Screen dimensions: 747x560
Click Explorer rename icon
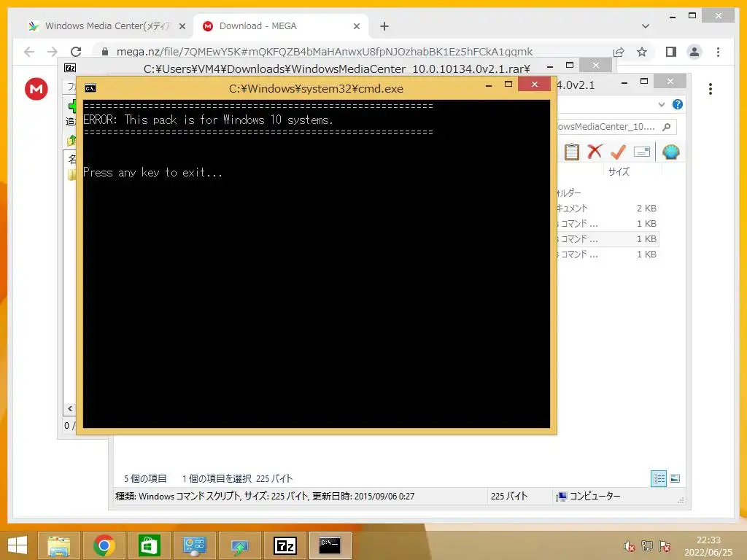tap(642, 152)
